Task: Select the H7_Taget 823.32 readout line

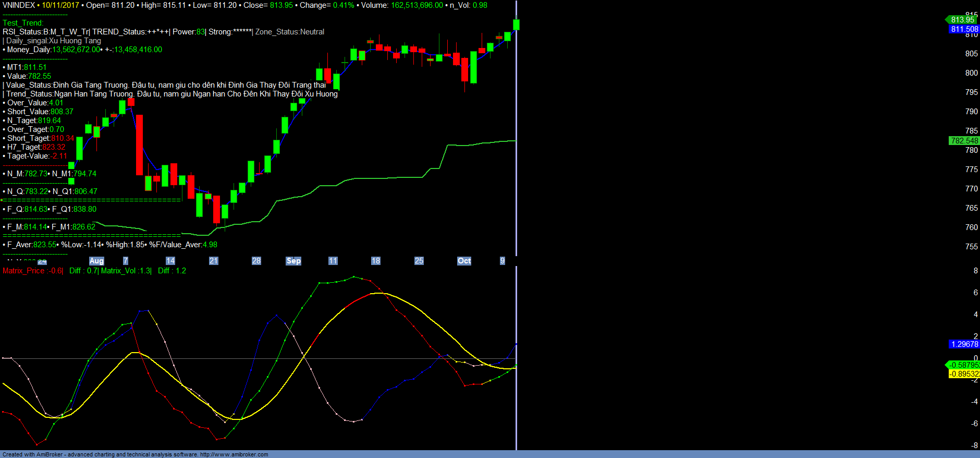Action: pos(35,147)
